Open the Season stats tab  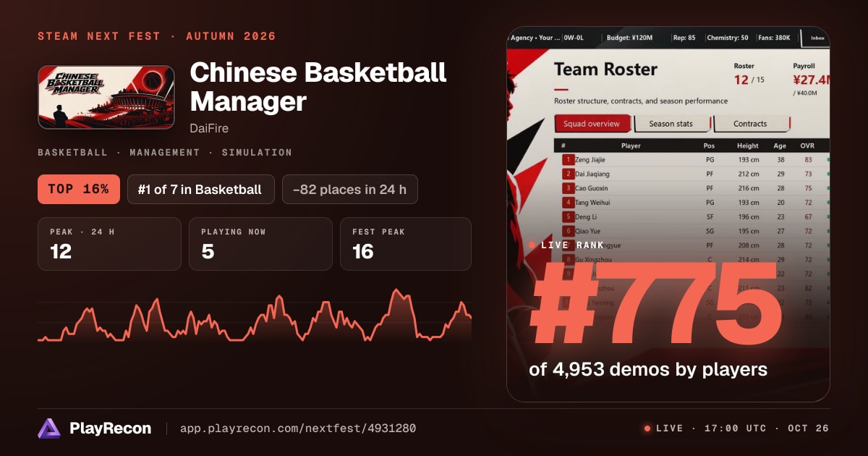tap(671, 124)
